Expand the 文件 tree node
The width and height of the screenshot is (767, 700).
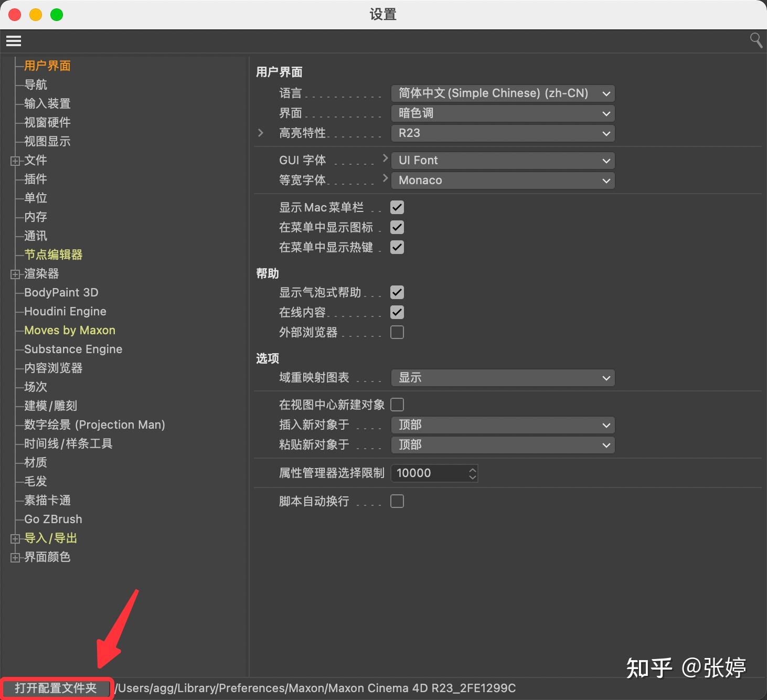point(15,161)
